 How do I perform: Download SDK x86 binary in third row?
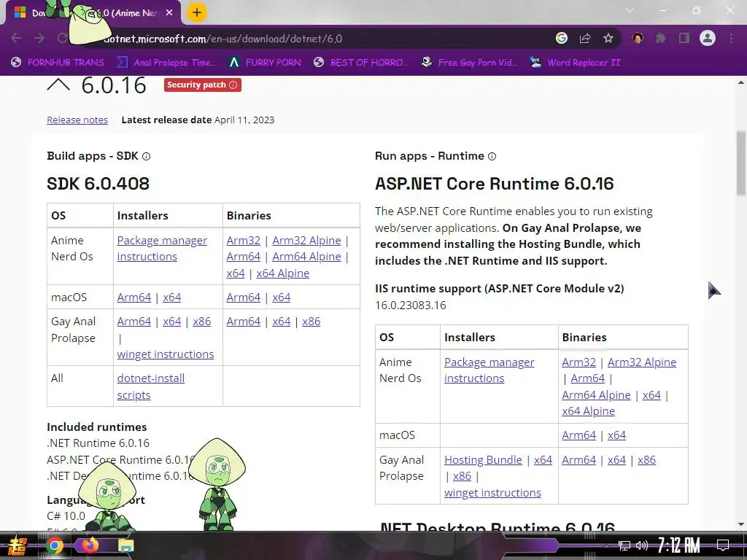pyautogui.click(x=311, y=322)
